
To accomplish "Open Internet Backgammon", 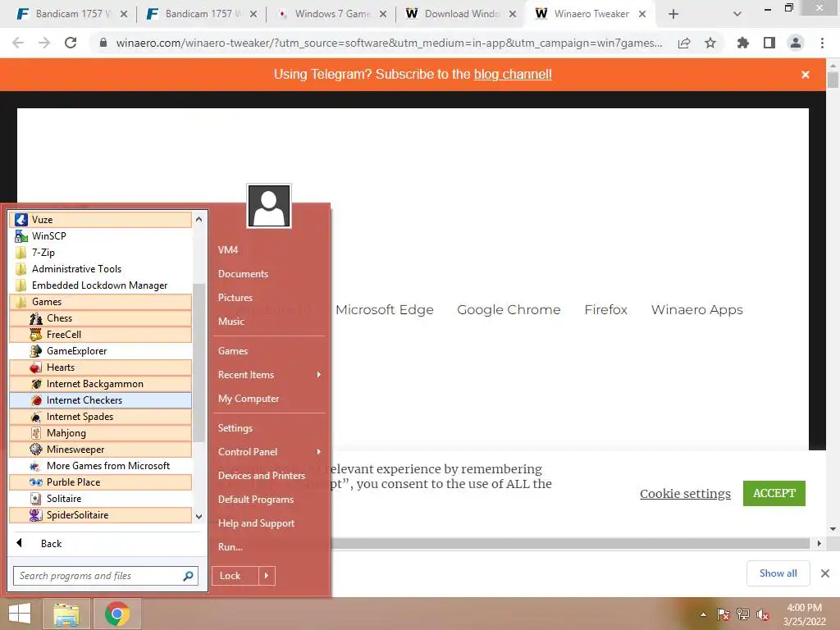I will [x=100, y=384].
